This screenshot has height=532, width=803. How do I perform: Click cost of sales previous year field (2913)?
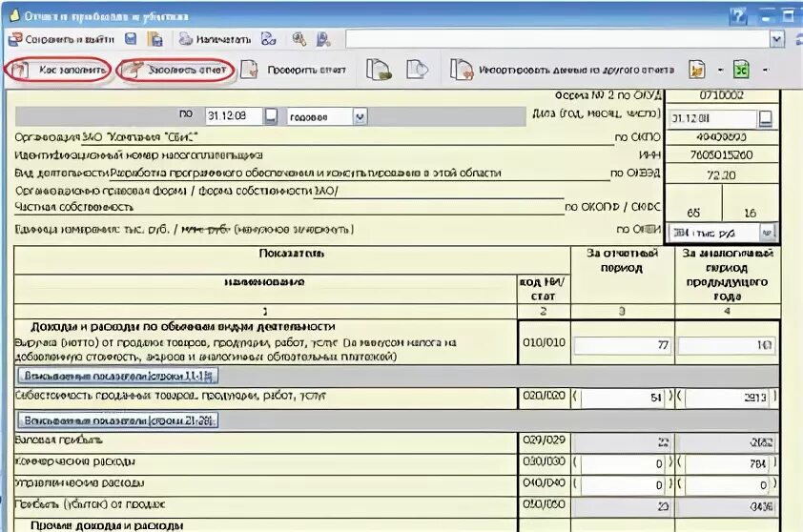[x=727, y=397]
